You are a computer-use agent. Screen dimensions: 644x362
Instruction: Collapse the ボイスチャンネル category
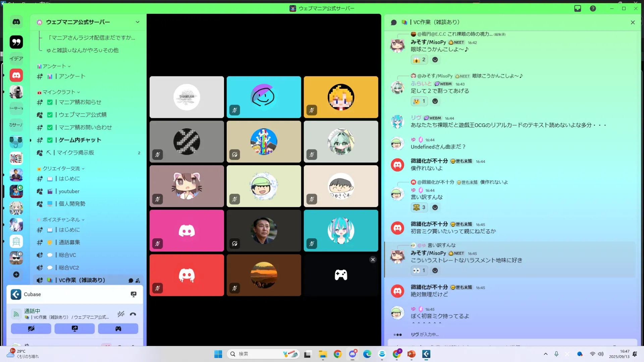coord(61,220)
